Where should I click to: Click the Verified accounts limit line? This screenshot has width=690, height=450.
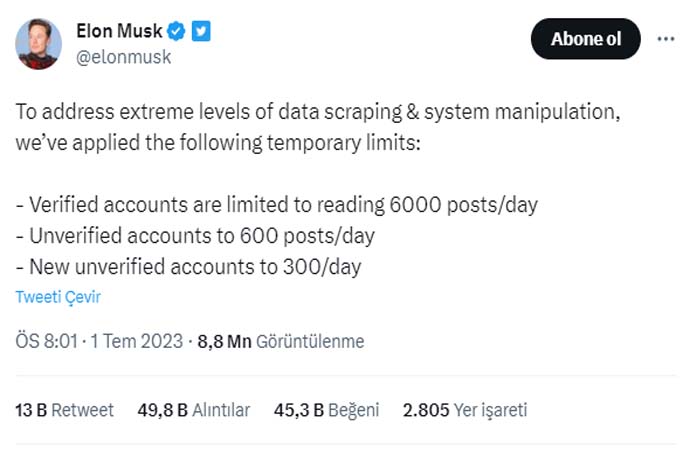[277, 205]
